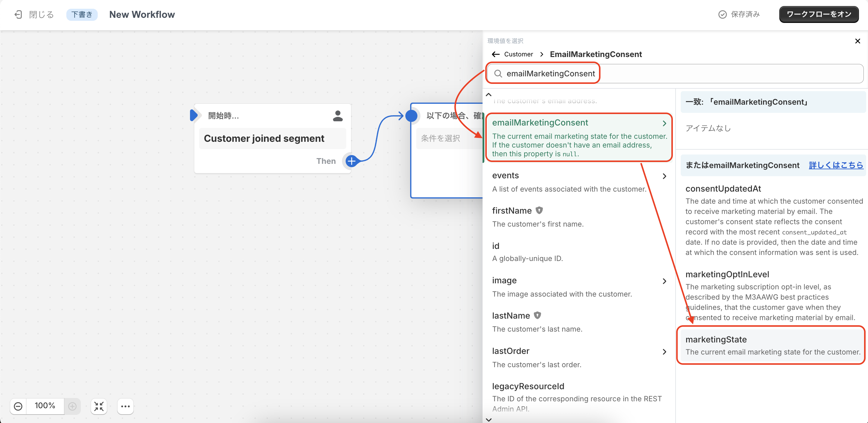The height and width of the screenshot is (423, 868).
Task: Expand the image property chevron
Action: tap(664, 281)
